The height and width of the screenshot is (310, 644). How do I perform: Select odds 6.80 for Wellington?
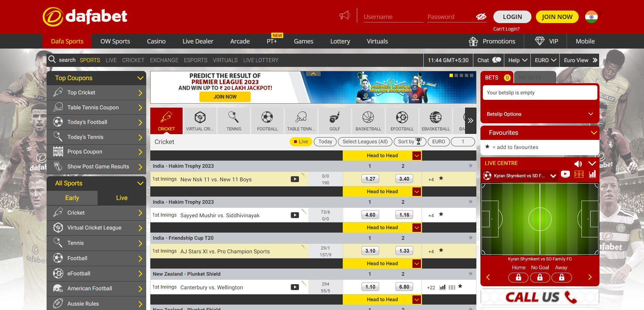tap(404, 287)
